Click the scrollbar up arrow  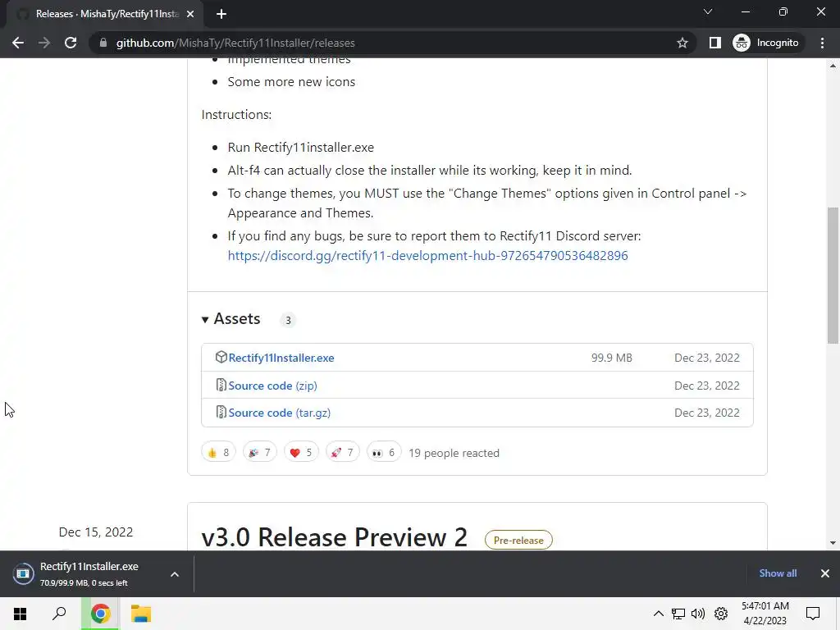click(x=833, y=66)
